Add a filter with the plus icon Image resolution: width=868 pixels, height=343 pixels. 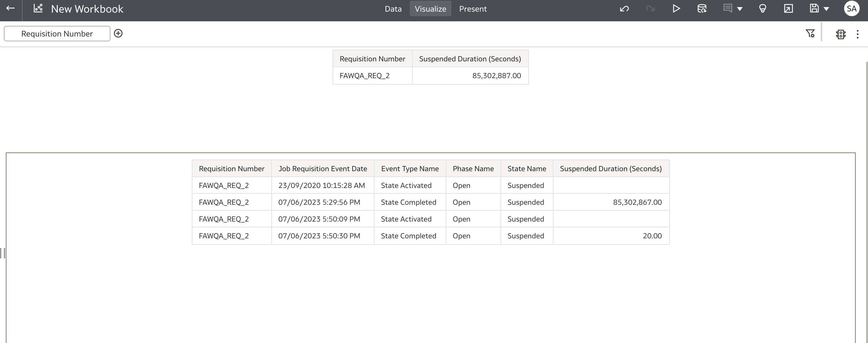pos(118,33)
